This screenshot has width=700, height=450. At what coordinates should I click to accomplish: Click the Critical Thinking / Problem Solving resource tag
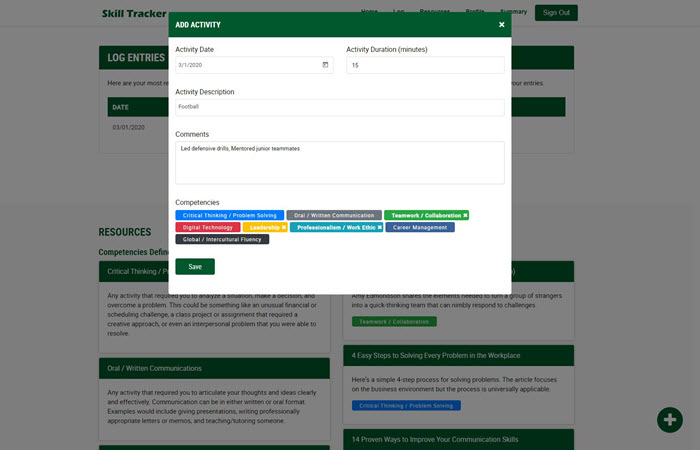(406, 405)
